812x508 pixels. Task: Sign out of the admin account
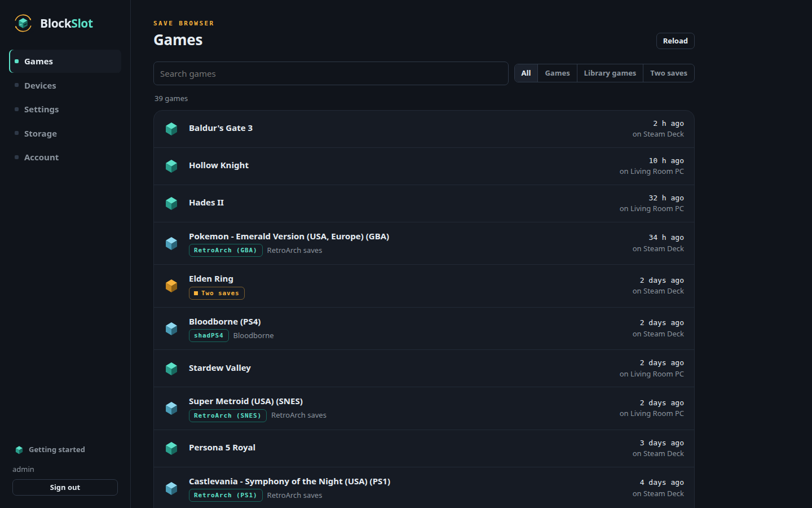[x=65, y=488]
